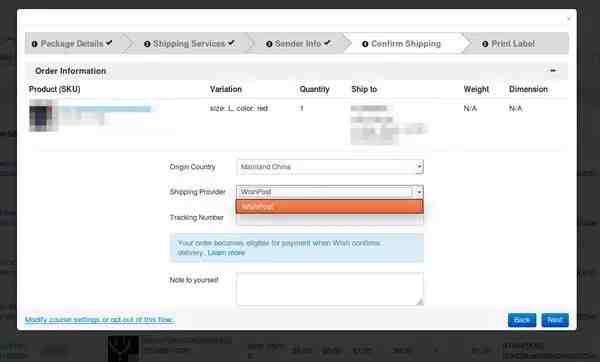Click the Next button
This screenshot has height=362, width=600.
[555, 320]
